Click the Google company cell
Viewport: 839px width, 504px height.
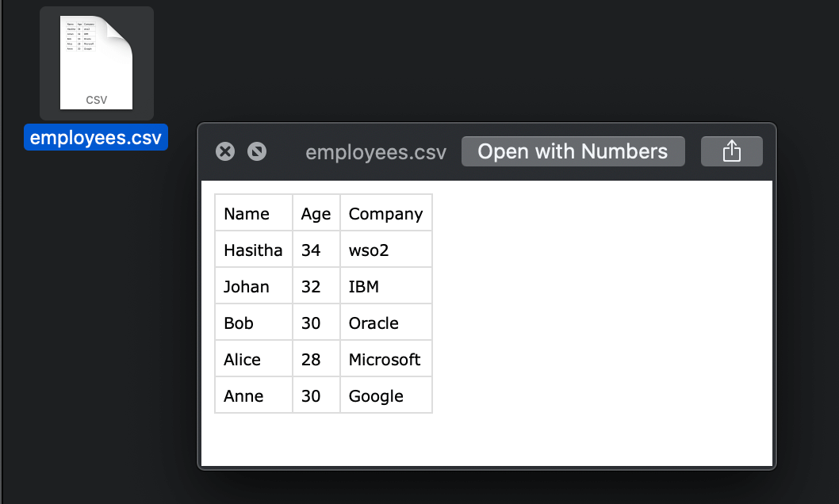[x=385, y=395]
